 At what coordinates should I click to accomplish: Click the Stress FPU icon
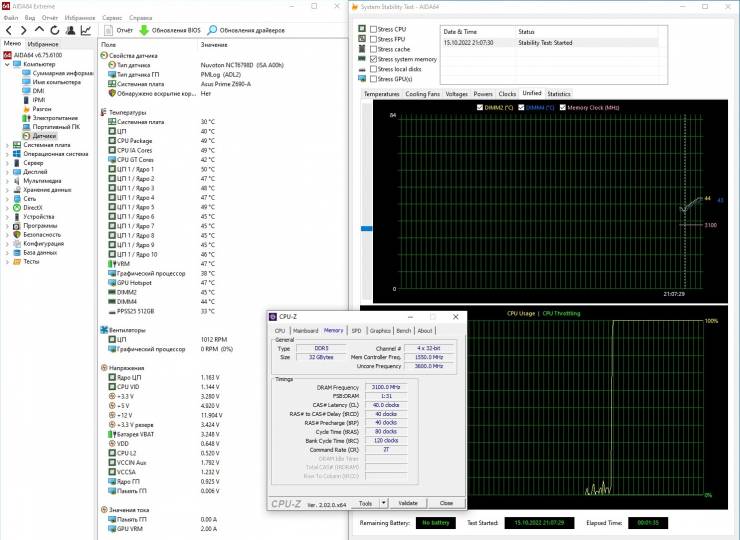point(362,39)
